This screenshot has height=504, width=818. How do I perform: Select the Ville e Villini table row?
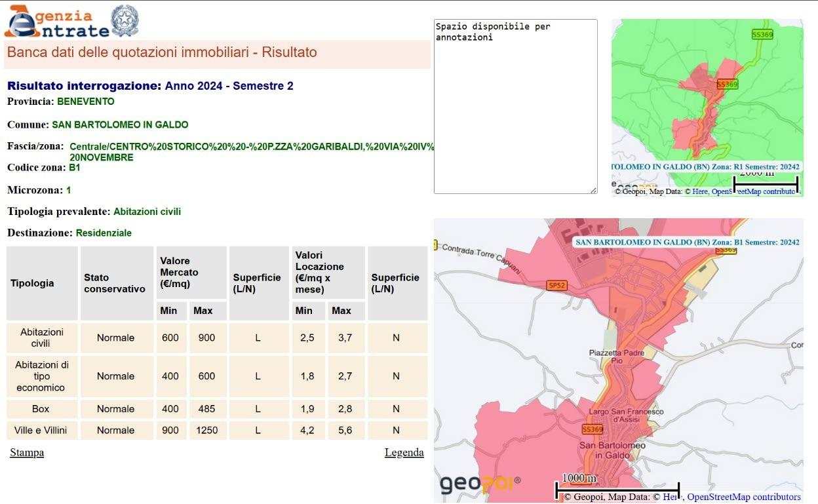[216, 430]
